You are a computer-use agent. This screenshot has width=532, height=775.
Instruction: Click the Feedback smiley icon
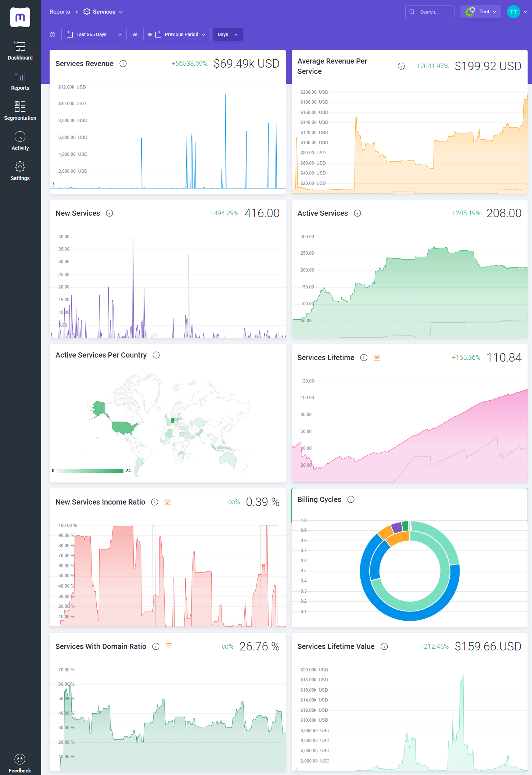(x=20, y=759)
